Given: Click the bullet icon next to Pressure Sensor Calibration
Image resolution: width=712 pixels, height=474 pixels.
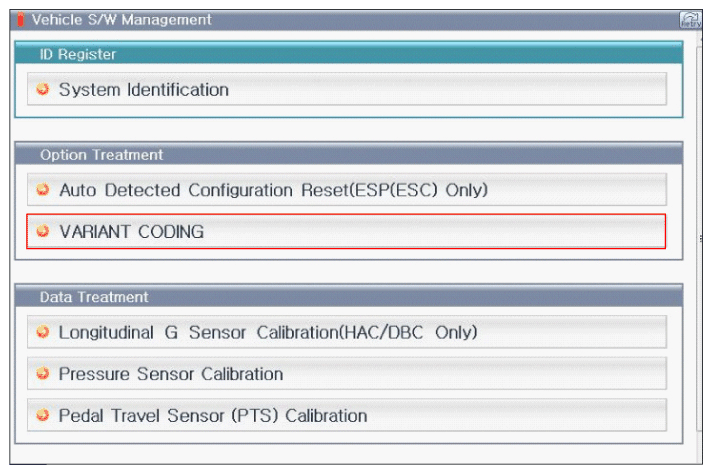Looking at the screenshot, I should click(x=43, y=374).
